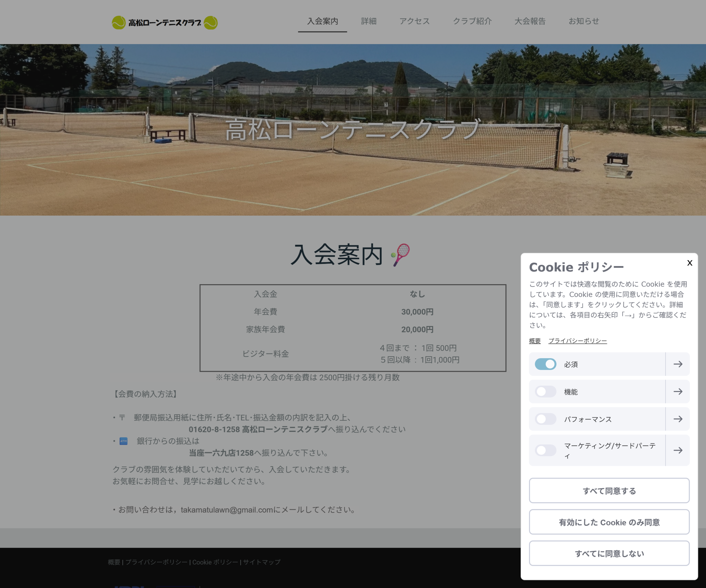This screenshot has height=588, width=706.
Task: Click the ※年途中から入会 note text
Action: coord(307,377)
